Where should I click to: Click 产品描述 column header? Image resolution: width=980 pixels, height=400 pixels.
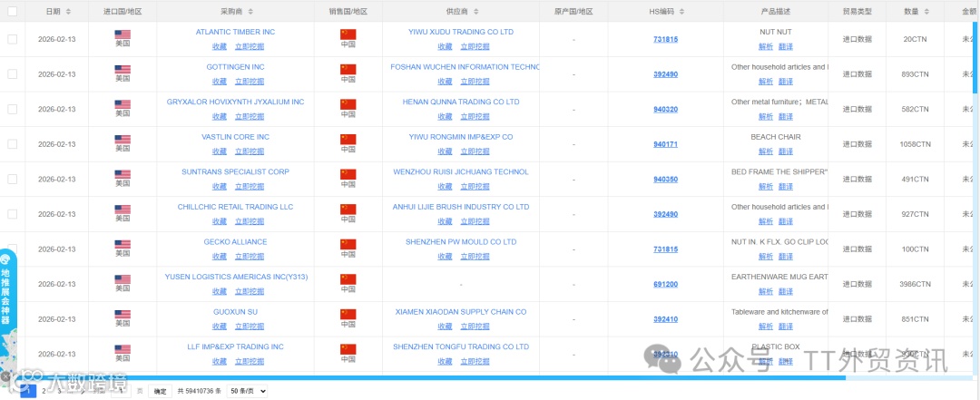[776, 12]
